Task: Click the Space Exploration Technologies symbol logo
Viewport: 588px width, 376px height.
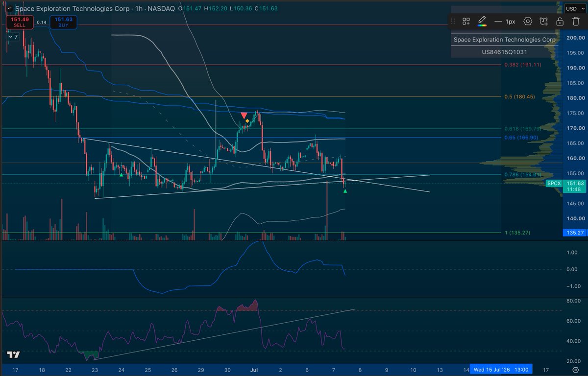Action: 8,9
